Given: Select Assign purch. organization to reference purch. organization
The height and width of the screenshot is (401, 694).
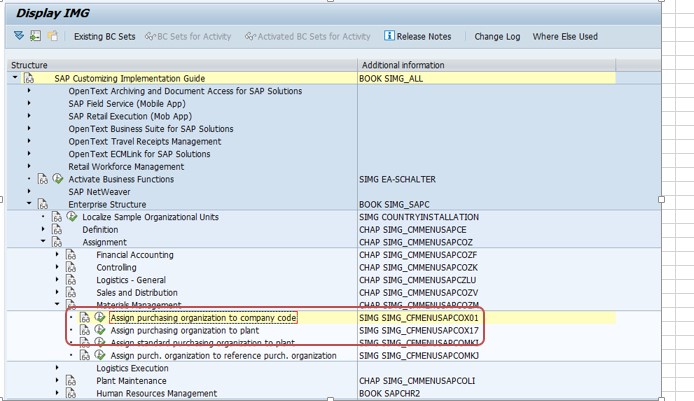Looking at the screenshot, I should pyautogui.click(x=224, y=356).
